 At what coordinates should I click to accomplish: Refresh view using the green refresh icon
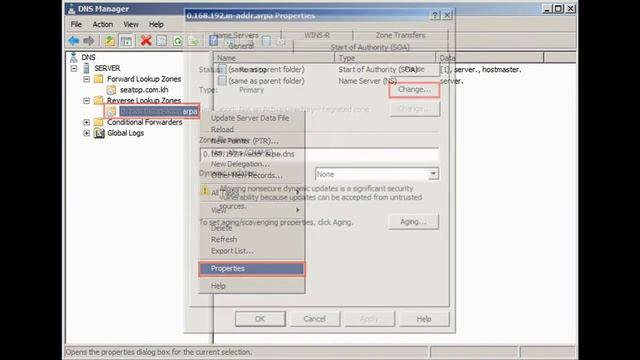(x=178, y=40)
